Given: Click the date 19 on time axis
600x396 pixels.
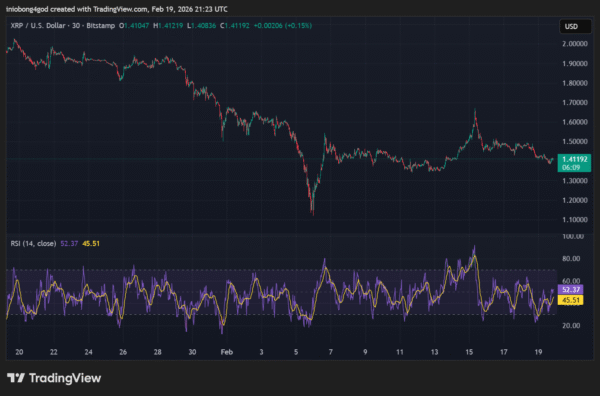Looking at the screenshot, I should click(538, 352).
